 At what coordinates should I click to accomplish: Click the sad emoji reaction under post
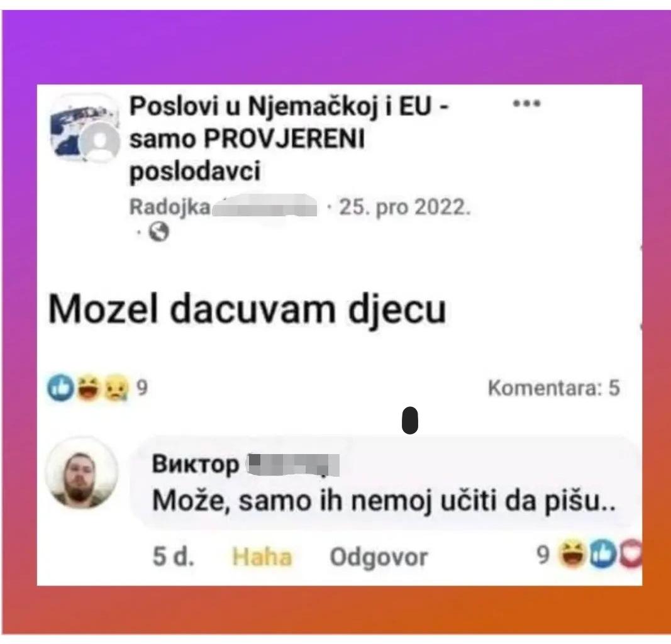116,387
